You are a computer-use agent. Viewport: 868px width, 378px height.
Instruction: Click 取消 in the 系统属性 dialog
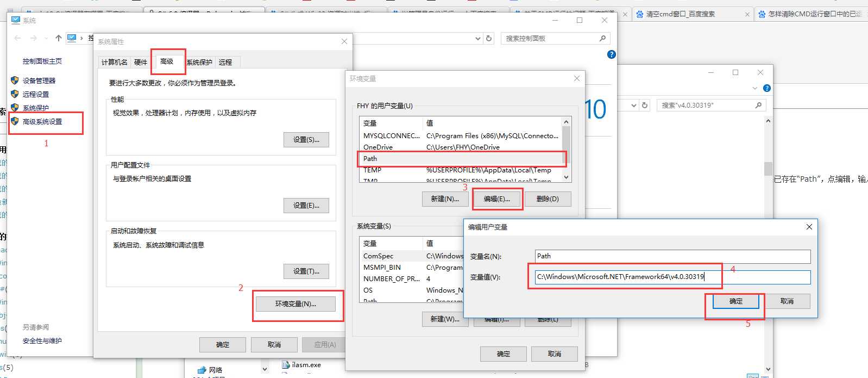[x=274, y=345]
